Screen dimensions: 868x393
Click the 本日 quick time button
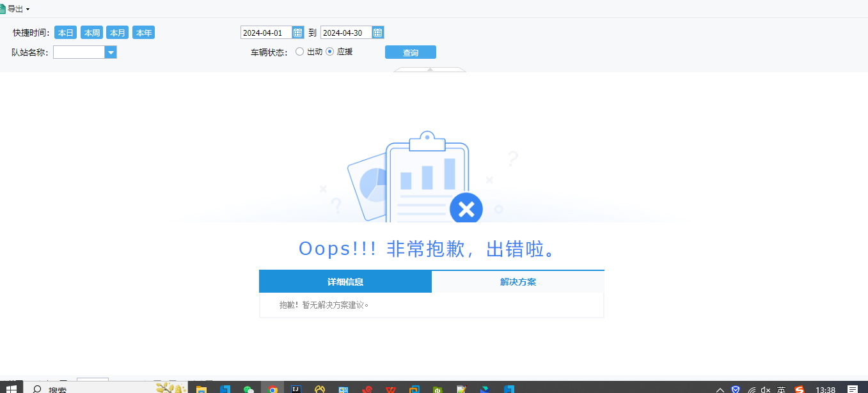pos(65,33)
